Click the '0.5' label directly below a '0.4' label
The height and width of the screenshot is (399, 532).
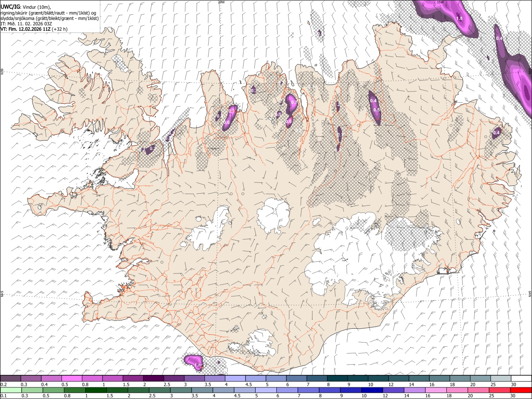[x=377, y=110]
